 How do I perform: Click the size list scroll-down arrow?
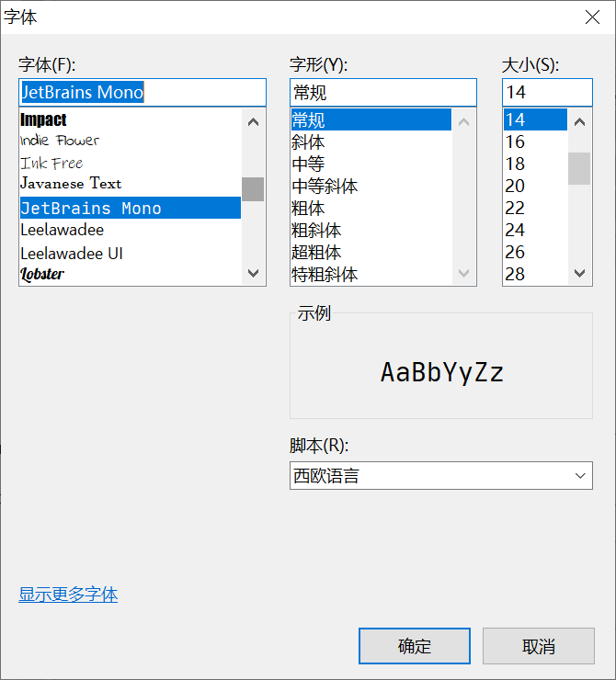(578, 273)
